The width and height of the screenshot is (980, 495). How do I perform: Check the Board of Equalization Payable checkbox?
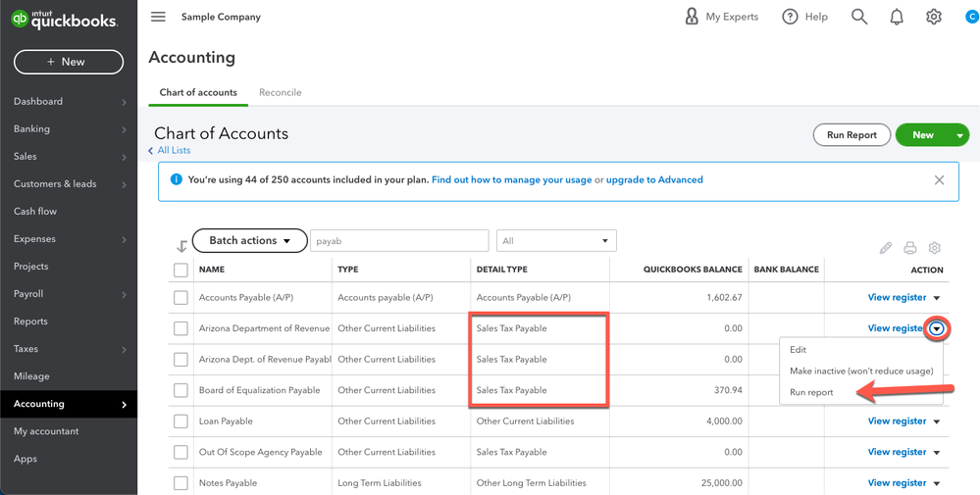click(181, 390)
